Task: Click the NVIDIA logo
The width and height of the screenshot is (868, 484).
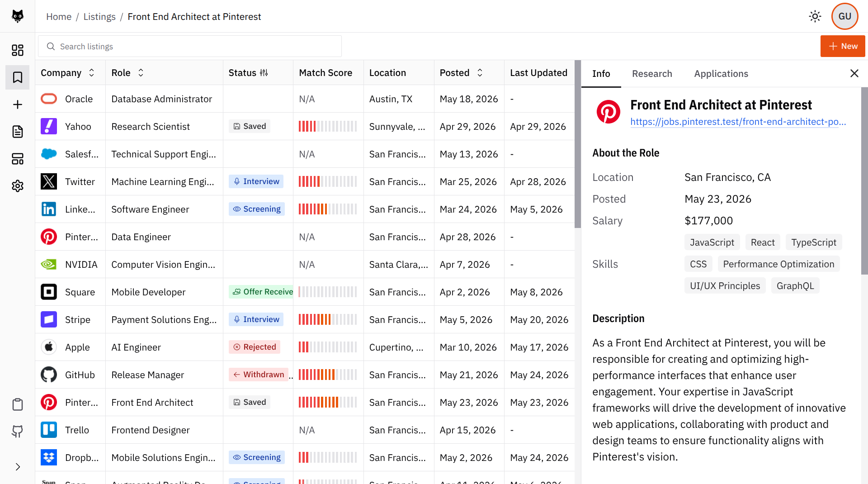Action: click(x=49, y=264)
